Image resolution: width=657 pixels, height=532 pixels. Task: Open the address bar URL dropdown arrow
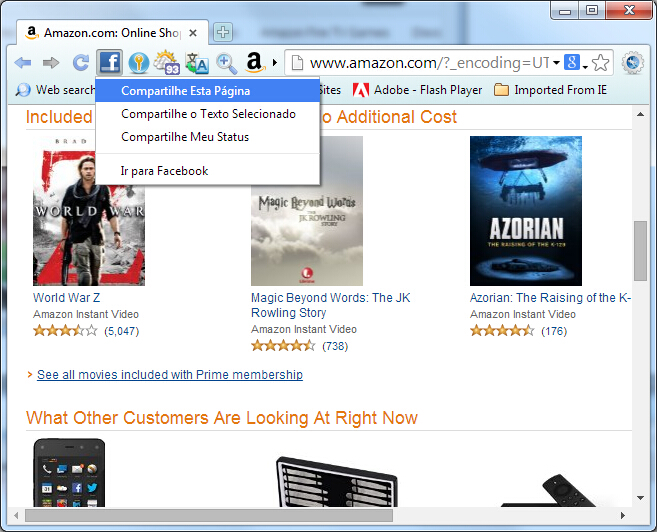pyautogui.click(x=556, y=63)
